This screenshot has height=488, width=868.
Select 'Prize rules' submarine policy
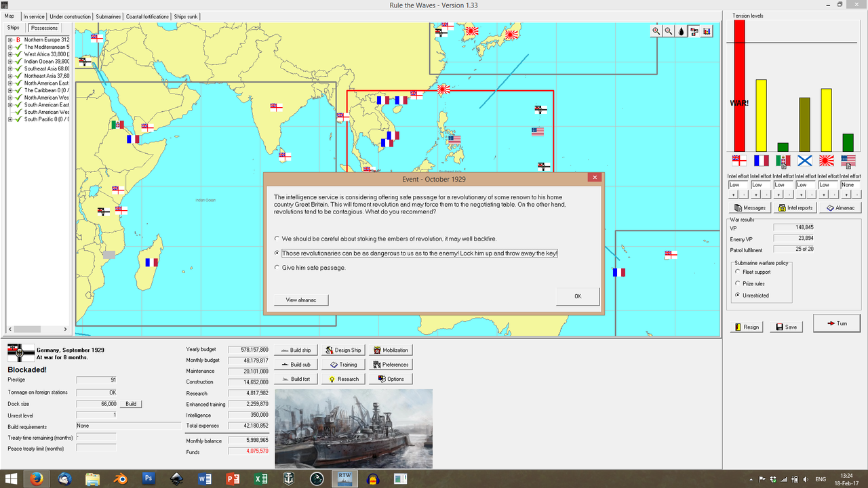738,283
